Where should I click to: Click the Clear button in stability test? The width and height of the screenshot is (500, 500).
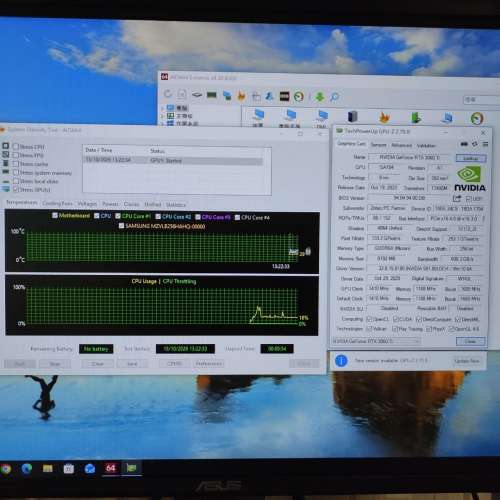pyautogui.click(x=97, y=364)
